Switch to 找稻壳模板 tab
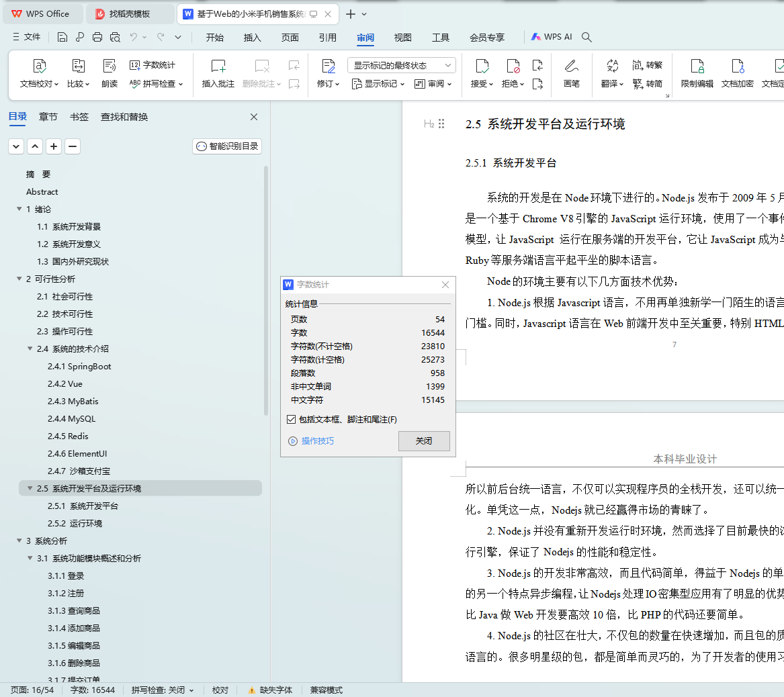Image resolution: width=784 pixels, height=697 pixels. click(130, 14)
